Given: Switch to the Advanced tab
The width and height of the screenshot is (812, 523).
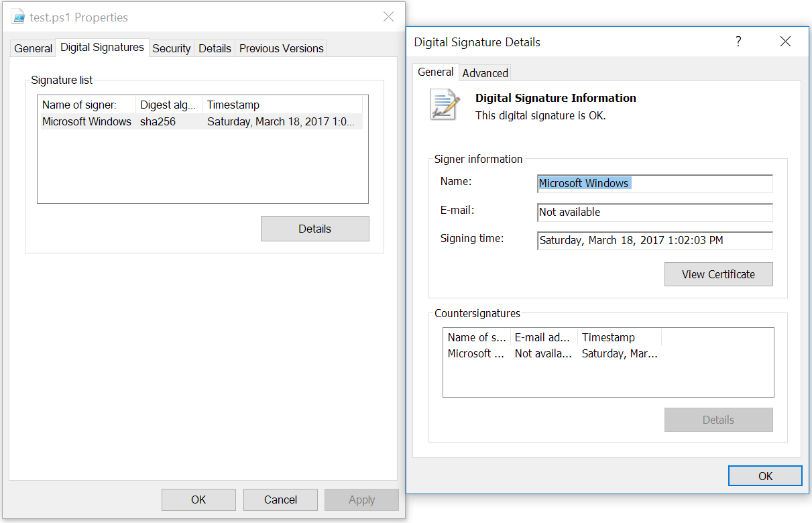Looking at the screenshot, I should coord(485,73).
